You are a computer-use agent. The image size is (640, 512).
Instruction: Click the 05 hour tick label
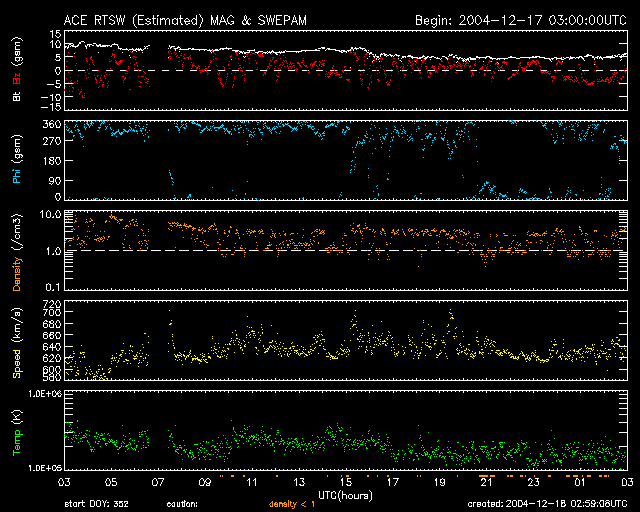tap(111, 483)
